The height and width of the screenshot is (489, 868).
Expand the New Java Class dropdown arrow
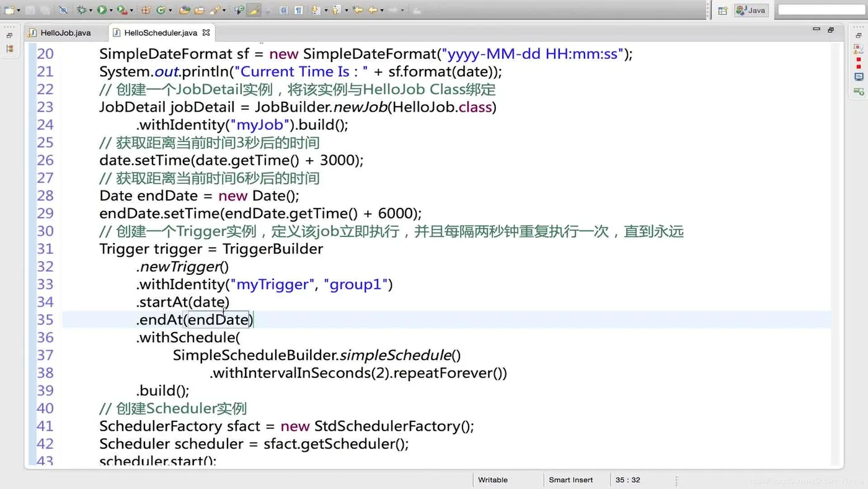coord(170,11)
